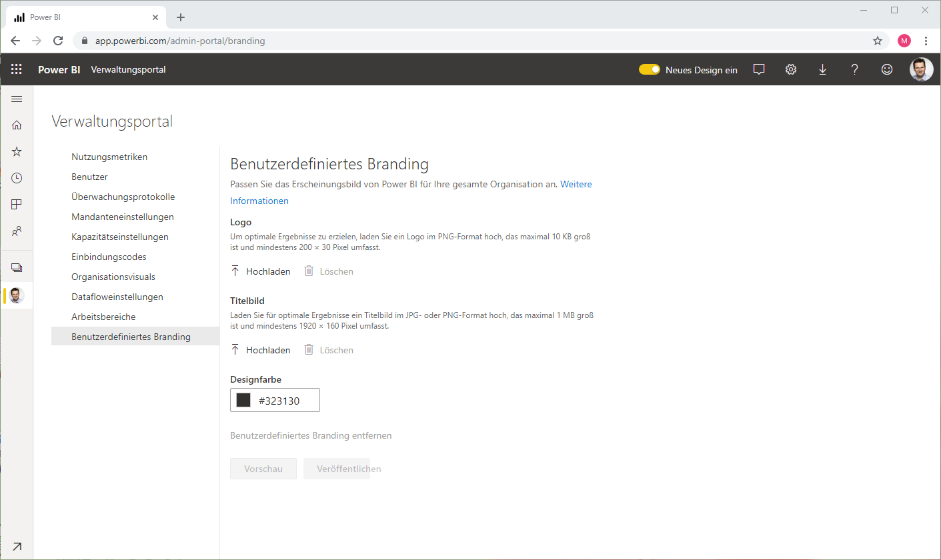
Task: Open the app launcher waffle icon
Action: pyautogui.click(x=17, y=69)
